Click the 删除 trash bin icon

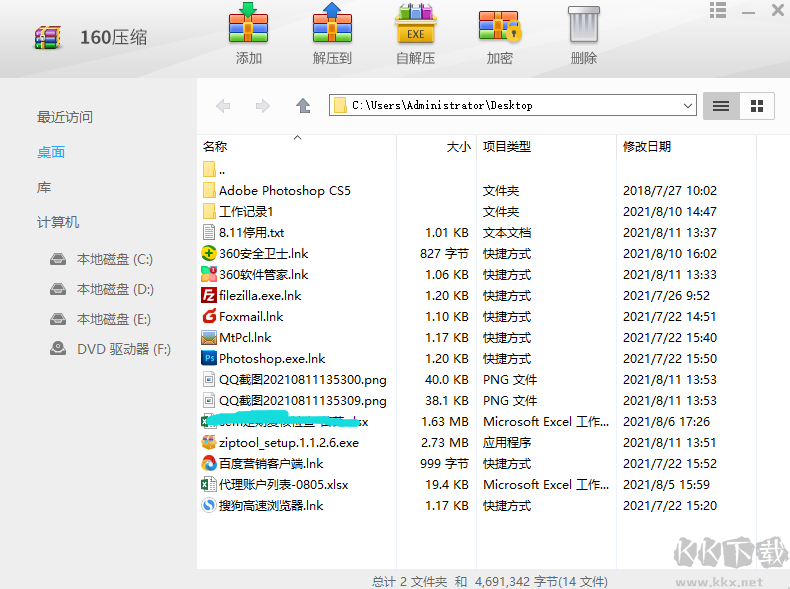583,25
